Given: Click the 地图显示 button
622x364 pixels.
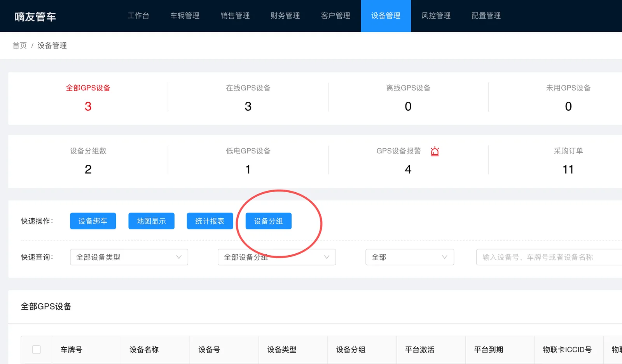Looking at the screenshot, I should pyautogui.click(x=151, y=221).
